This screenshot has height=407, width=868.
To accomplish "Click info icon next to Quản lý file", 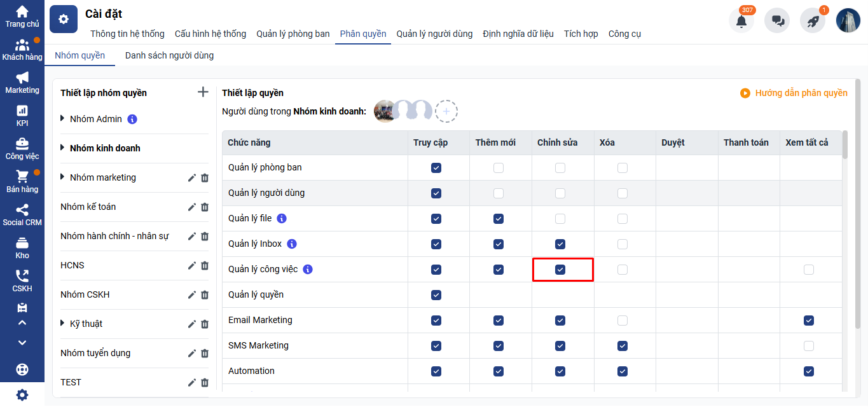I will pyautogui.click(x=282, y=218).
